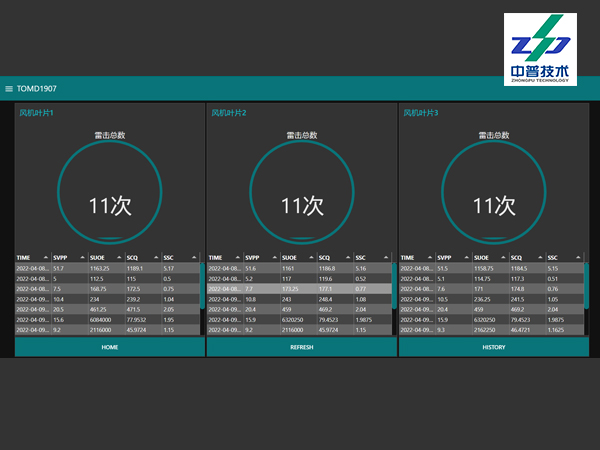Sort panel 2 table by SUOE column
Image resolution: width=600 pixels, height=450 pixels.
(301, 257)
